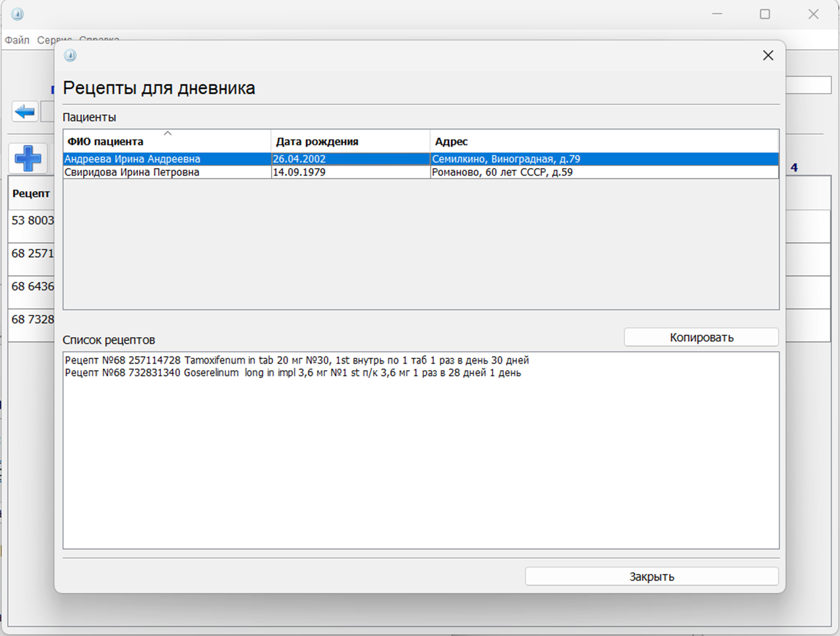Maximize the main application window
840x636 pixels.
point(765,14)
